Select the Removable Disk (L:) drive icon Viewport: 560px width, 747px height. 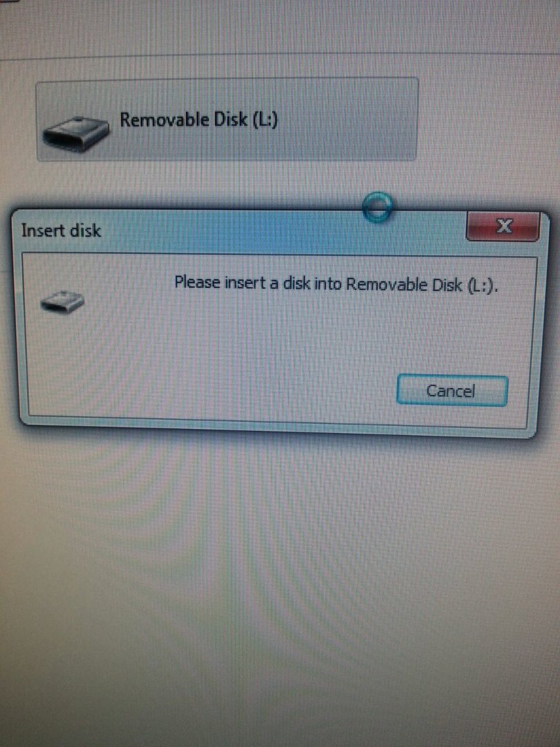click(x=75, y=134)
